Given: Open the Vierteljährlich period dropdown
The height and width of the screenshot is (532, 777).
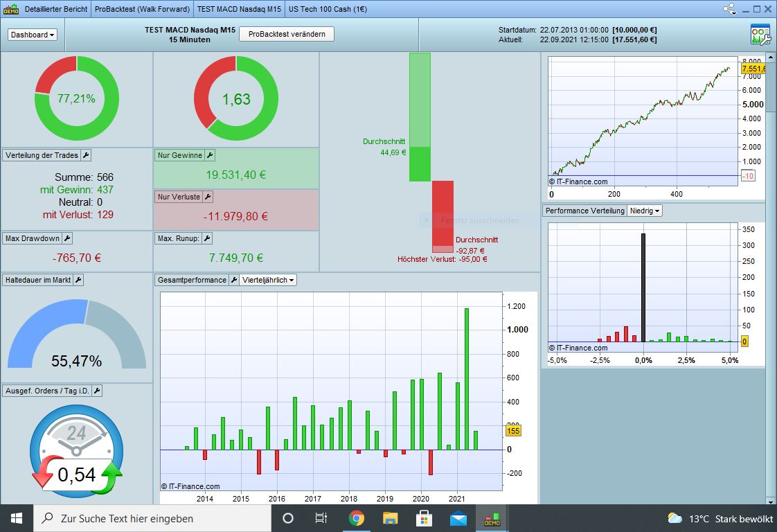Looking at the screenshot, I should [x=268, y=280].
